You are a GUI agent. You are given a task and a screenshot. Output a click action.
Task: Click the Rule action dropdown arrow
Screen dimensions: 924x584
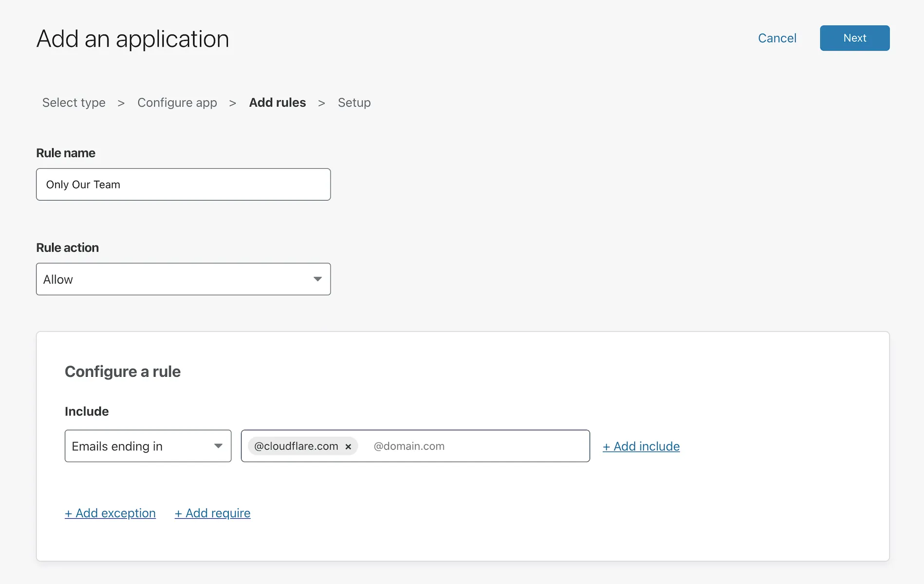click(x=317, y=279)
